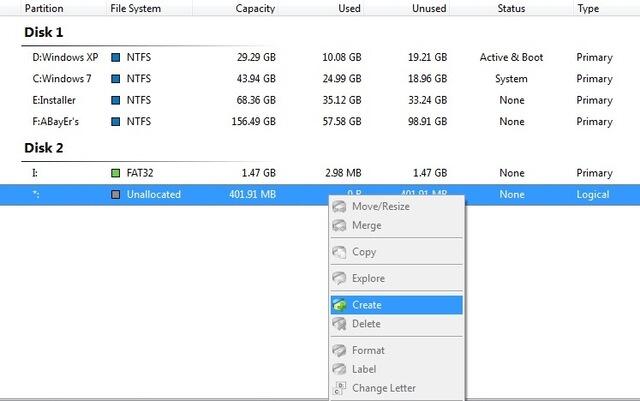Click the Copy icon in context menu
This screenshot has width=640, height=401.
coord(340,252)
